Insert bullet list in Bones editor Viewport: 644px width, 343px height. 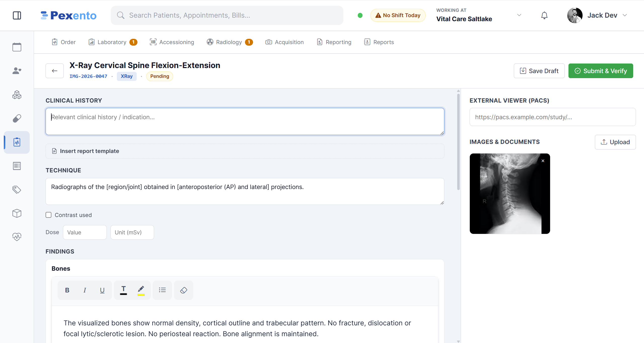click(162, 290)
